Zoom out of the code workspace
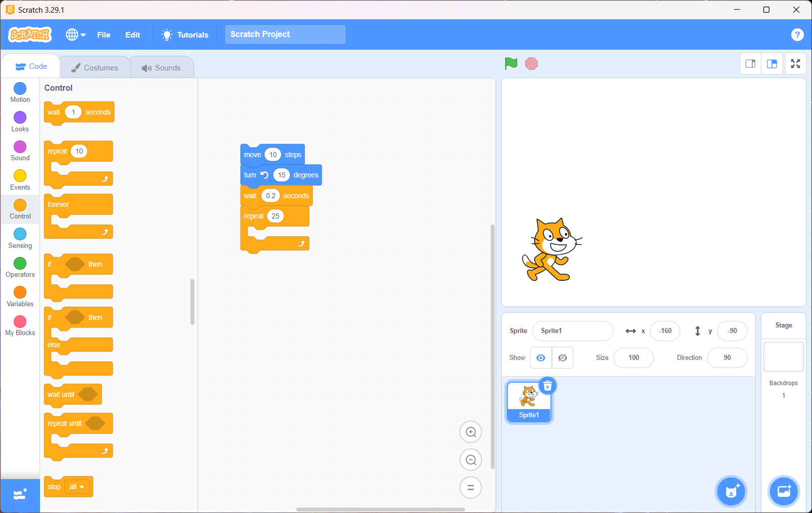This screenshot has height=513, width=812. point(470,460)
